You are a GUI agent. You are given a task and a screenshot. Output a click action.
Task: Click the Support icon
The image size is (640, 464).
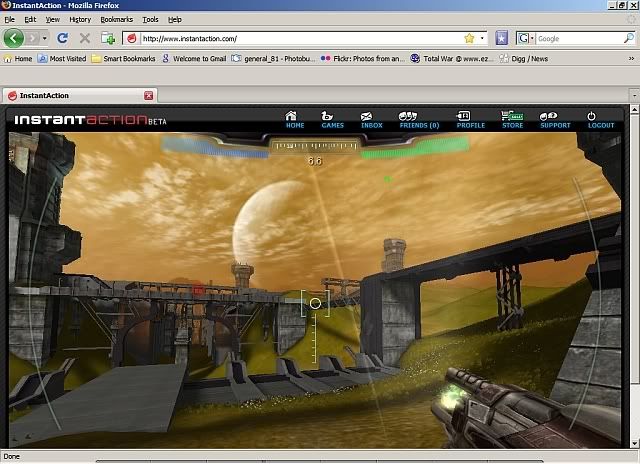click(555, 117)
